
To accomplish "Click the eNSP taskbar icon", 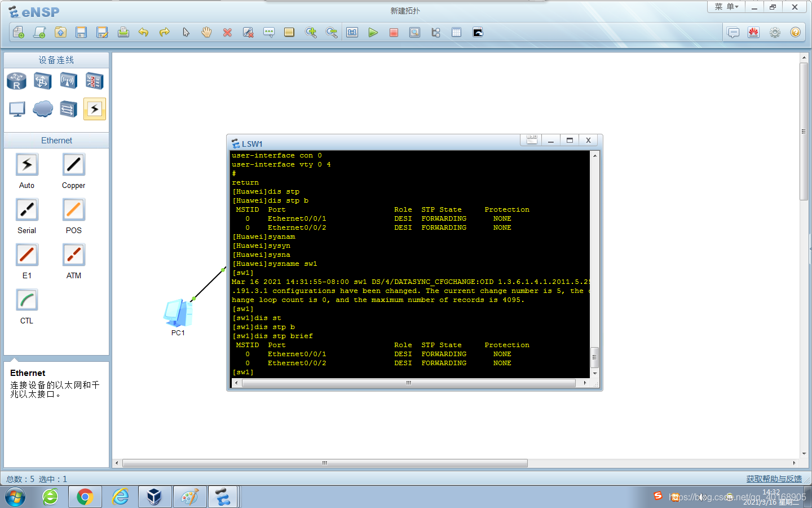I will coord(223,497).
